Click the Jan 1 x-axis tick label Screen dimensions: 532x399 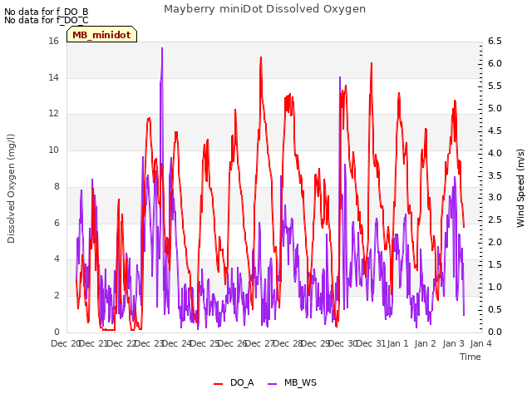click(x=397, y=343)
